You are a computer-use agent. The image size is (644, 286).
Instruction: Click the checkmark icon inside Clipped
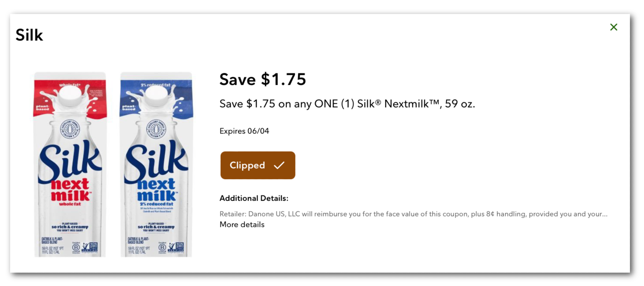(x=279, y=165)
